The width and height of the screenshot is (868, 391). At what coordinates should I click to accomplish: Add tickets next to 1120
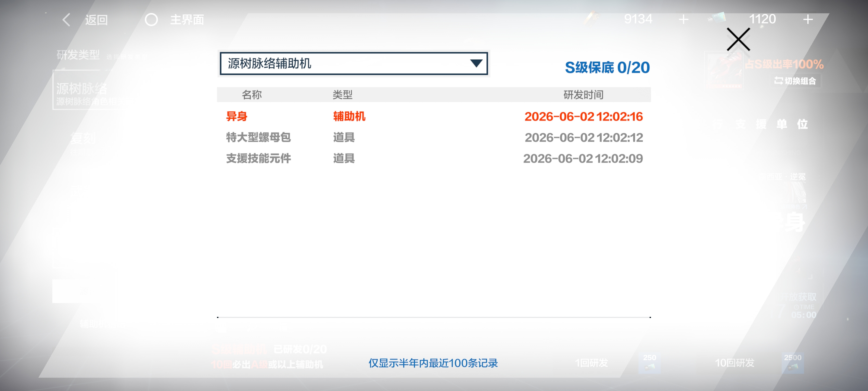point(808,19)
